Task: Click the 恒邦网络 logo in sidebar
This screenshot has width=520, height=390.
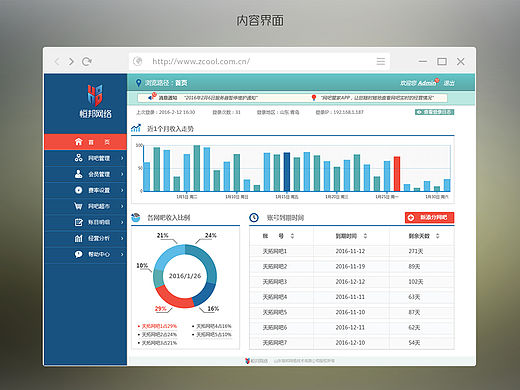Action: click(x=95, y=101)
